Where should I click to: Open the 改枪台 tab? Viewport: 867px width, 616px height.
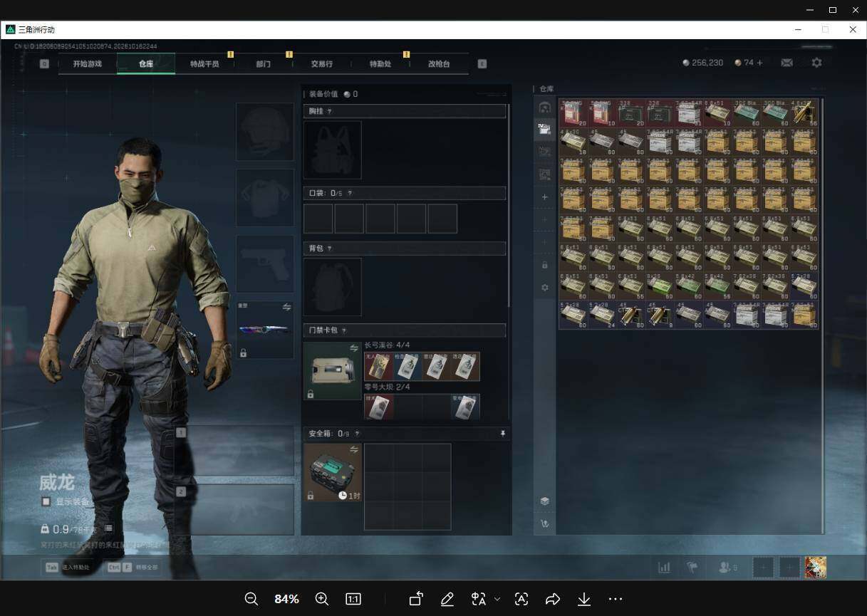point(439,64)
